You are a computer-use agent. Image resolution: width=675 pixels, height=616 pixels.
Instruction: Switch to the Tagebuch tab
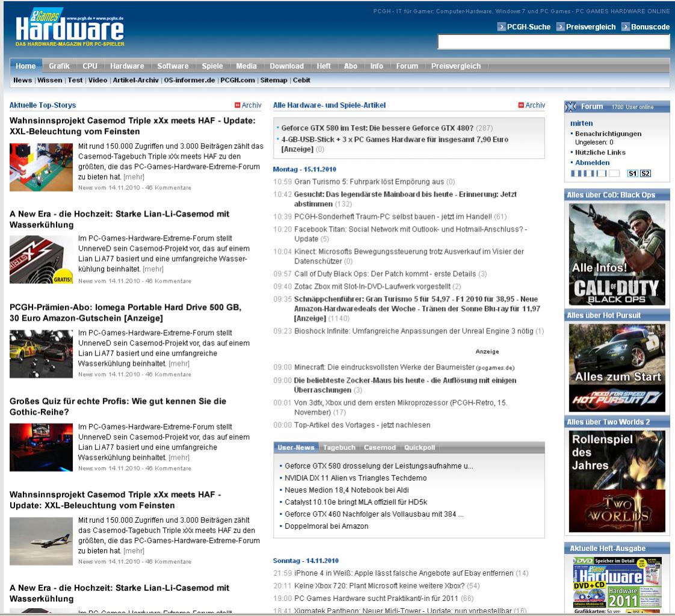click(339, 447)
